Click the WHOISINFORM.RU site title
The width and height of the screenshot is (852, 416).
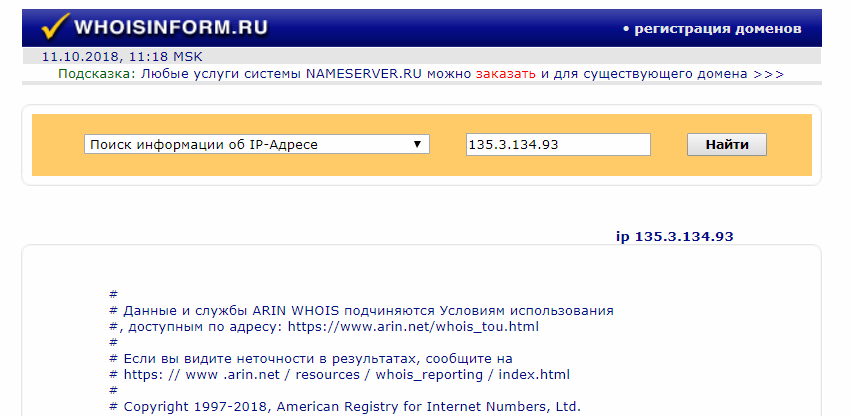tap(171, 28)
